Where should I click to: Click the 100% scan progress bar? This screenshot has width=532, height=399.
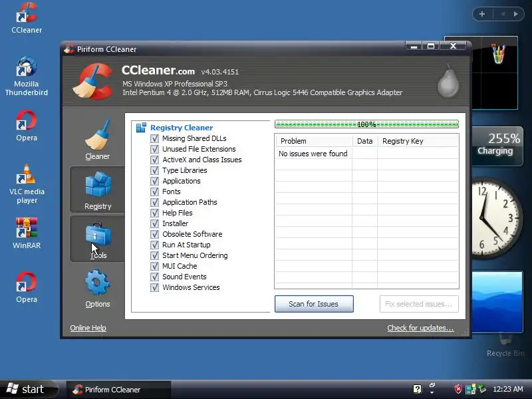(366, 124)
